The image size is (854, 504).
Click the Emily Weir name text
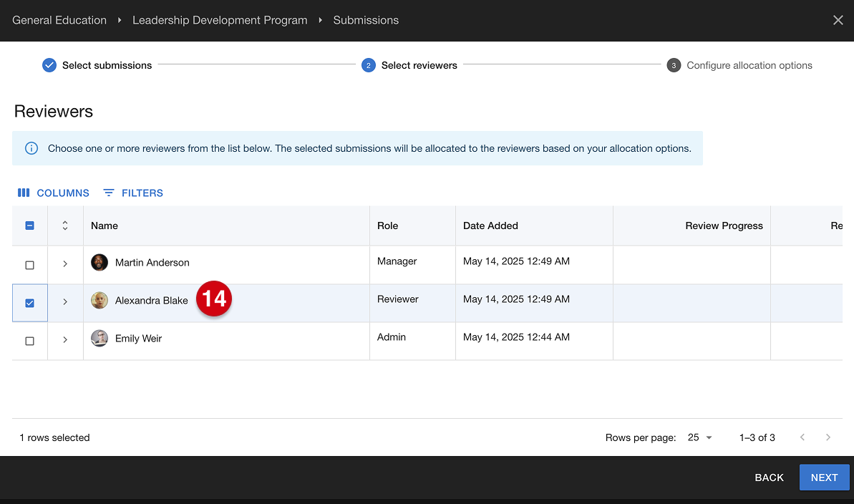[x=138, y=339]
